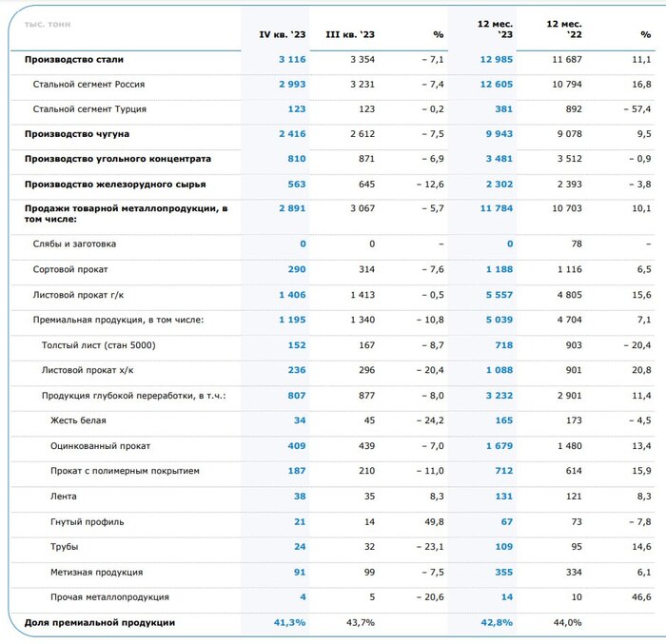Click the '12 мес. '22' column header

coord(564,29)
